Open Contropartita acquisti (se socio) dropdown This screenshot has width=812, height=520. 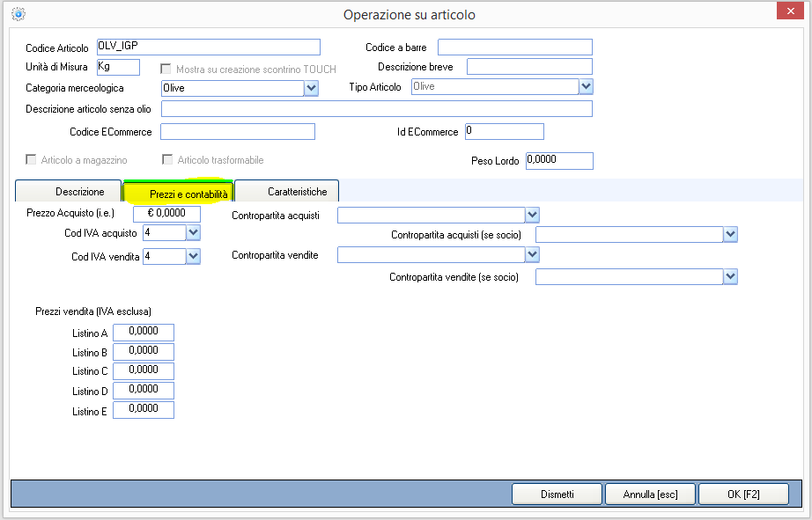tap(730, 234)
